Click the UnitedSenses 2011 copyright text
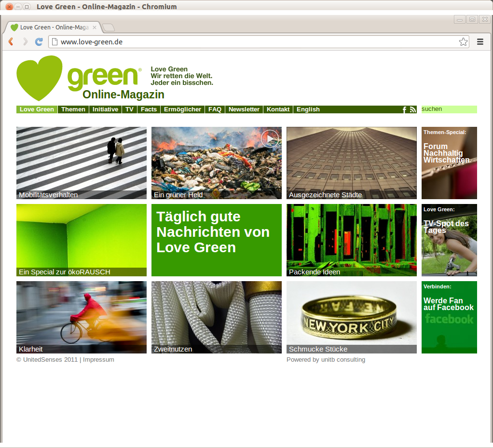The width and height of the screenshot is (493, 448). click(47, 360)
